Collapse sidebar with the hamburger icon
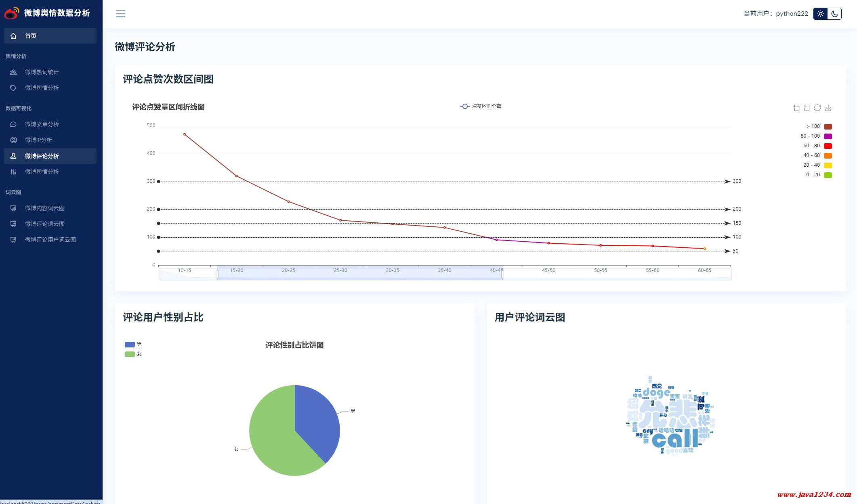 click(x=121, y=14)
